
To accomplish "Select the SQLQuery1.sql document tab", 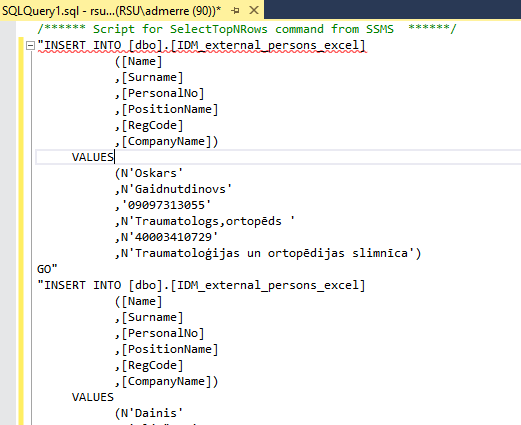I will coord(111,11).
